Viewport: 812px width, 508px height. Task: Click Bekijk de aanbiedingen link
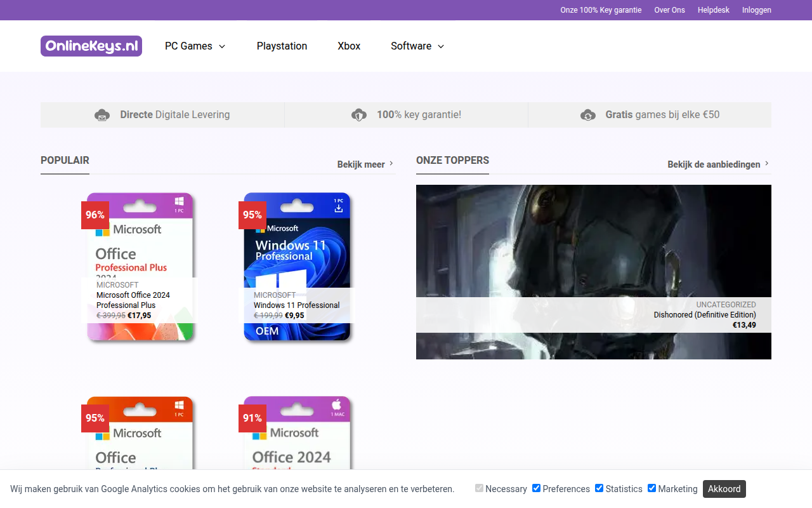(x=719, y=164)
